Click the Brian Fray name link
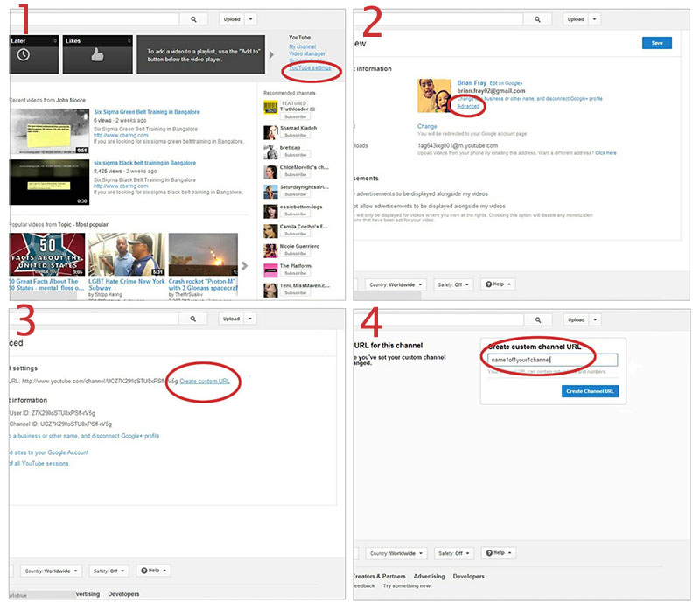This screenshot has height=610, width=700. pos(472,83)
